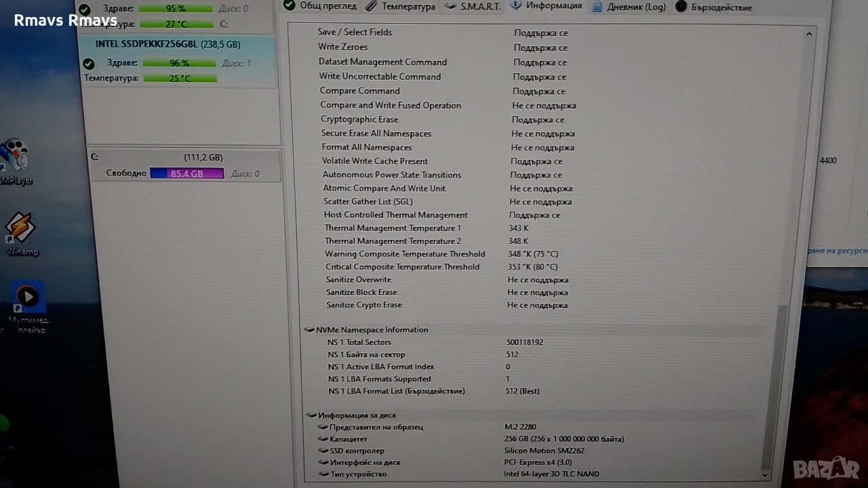Image resolution: width=868 pixels, height=488 pixels.
Task: Click the 27 °C temperature bar
Action: click(x=178, y=24)
